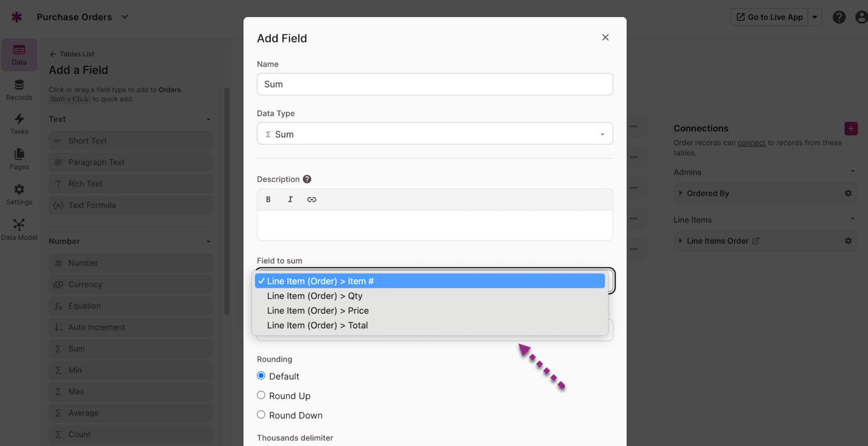This screenshot has height=446, width=868.
Task: Click the insert link icon in Description
Action: 312,199
